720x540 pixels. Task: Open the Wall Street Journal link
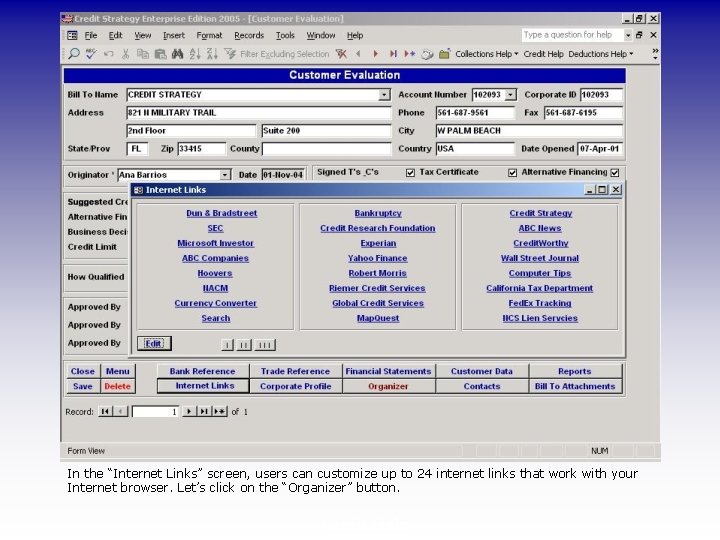click(540, 258)
